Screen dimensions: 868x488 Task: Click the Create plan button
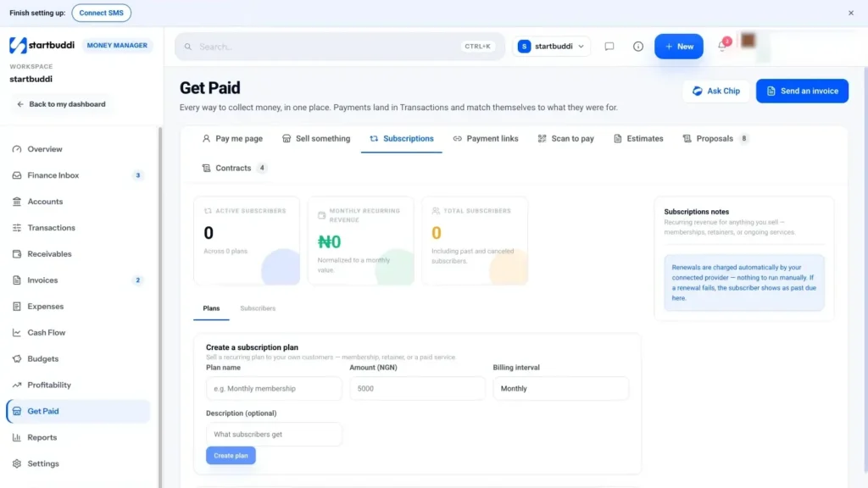click(x=231, y=455)
